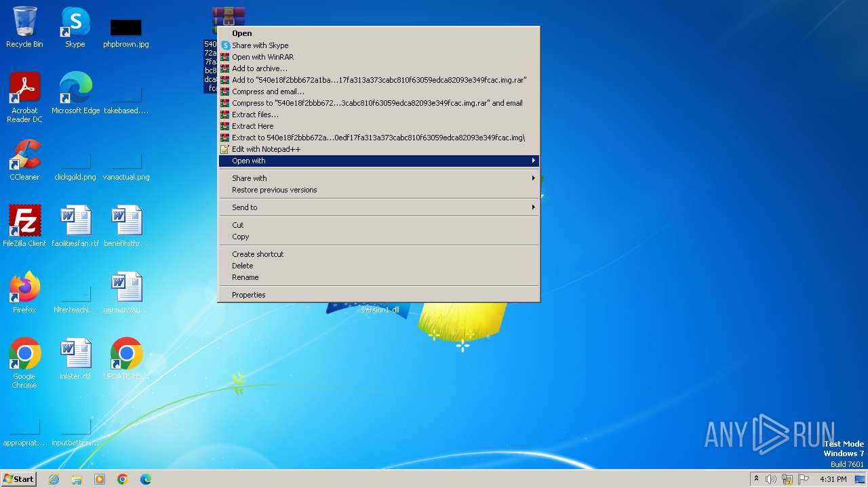Click the taskbar clock showing 4:31 PM

(833, 479)
